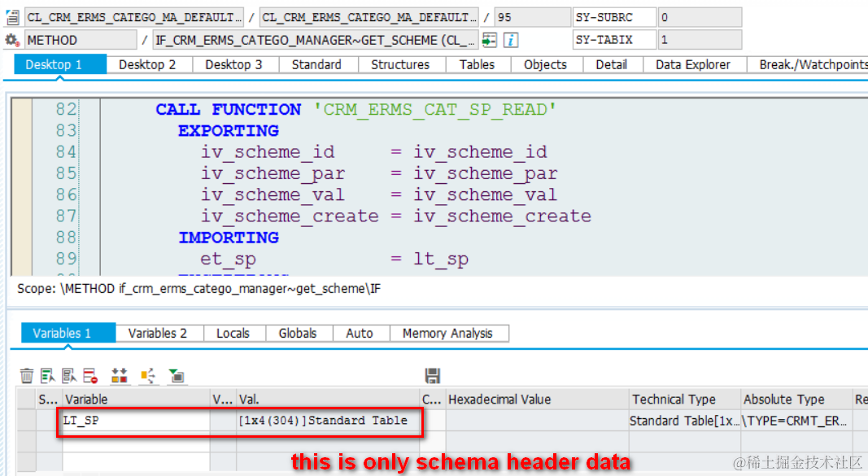The width and height of the screenshot is (868, 476).
Task: Click the \TYPE=CRMT_ER absolute type cell
Action: pyautogui.click(x=796, y=421)
